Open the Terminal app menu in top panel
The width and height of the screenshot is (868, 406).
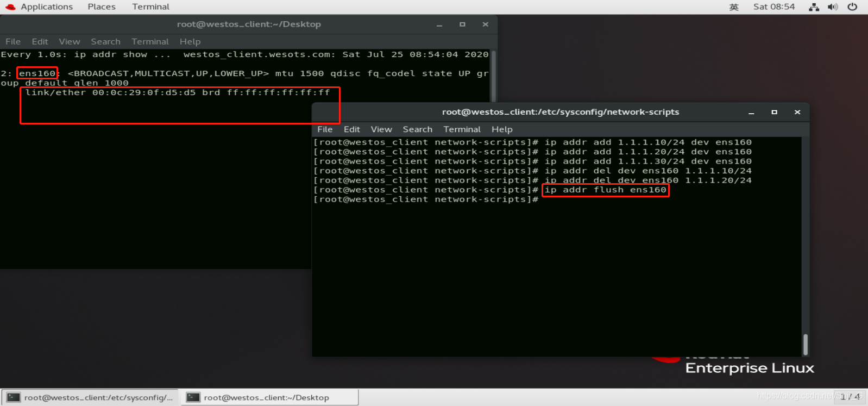coord(150,7)
